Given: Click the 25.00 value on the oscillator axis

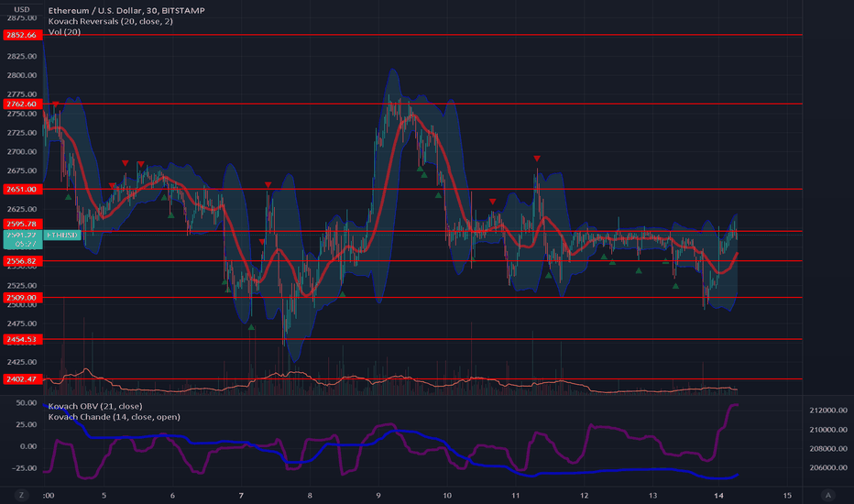Looking at the screenshot, I should click(27, 424).
